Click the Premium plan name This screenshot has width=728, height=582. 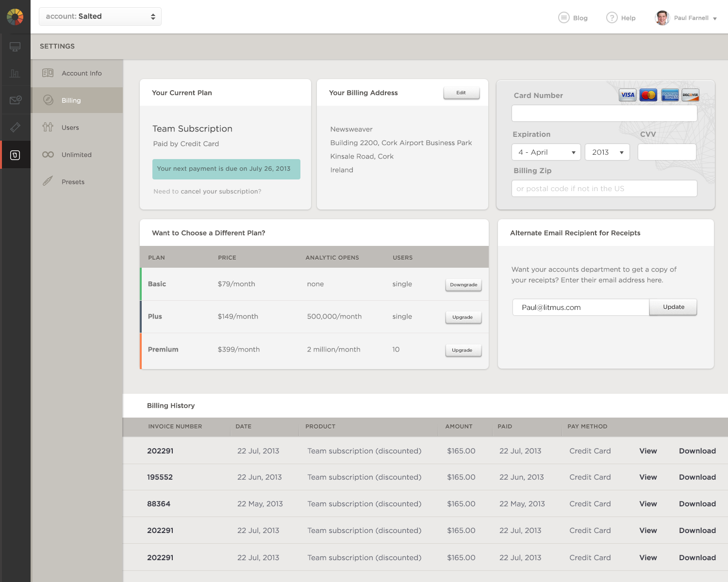[163, 350]
